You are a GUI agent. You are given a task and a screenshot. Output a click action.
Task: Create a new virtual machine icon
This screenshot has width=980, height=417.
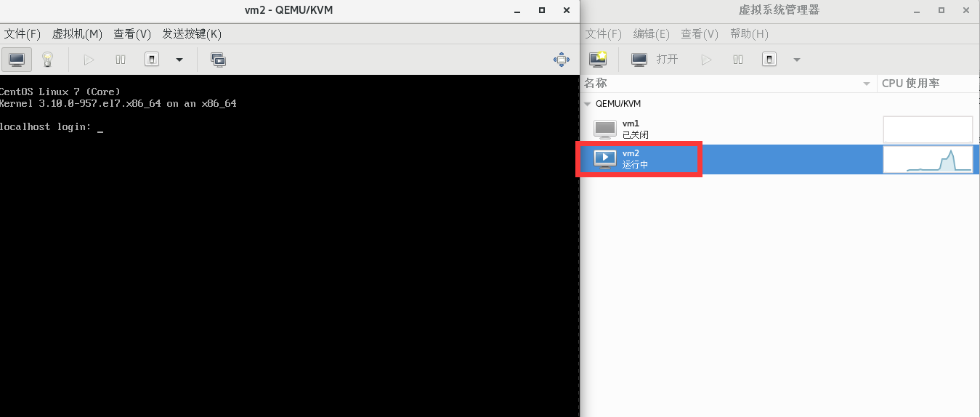coord(599,60)
